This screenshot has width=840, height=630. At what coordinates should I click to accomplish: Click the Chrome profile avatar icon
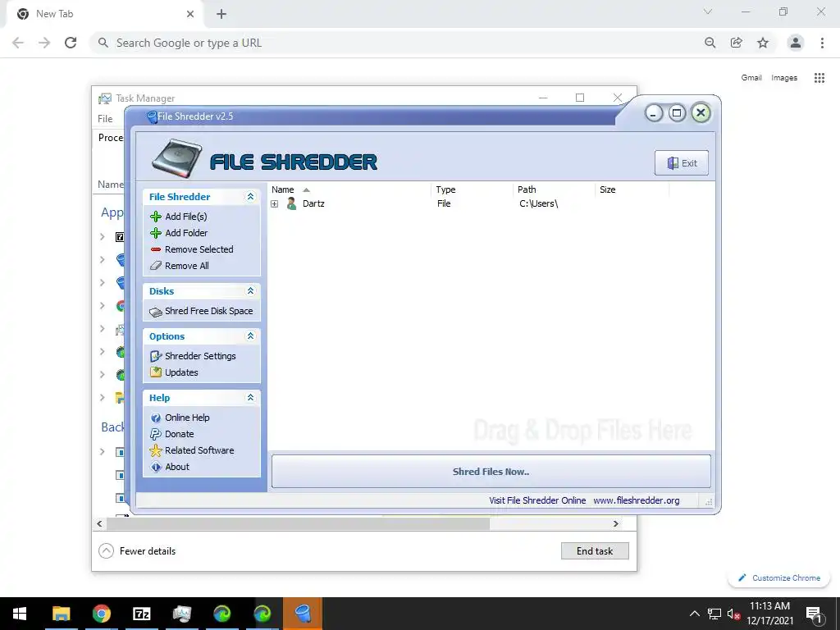tap(796, 43)
